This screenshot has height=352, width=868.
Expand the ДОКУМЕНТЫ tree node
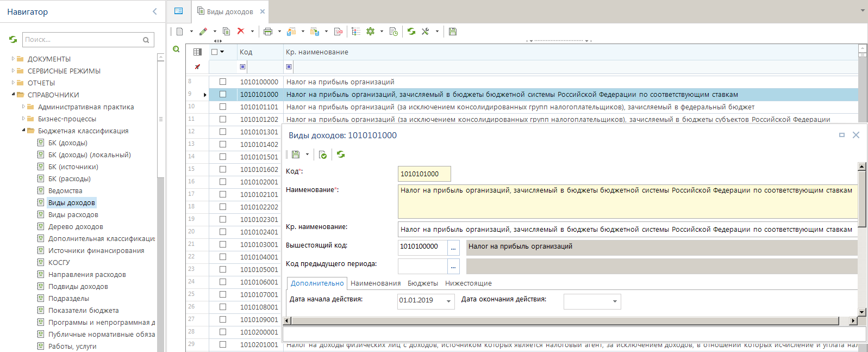tap(13, 59)
